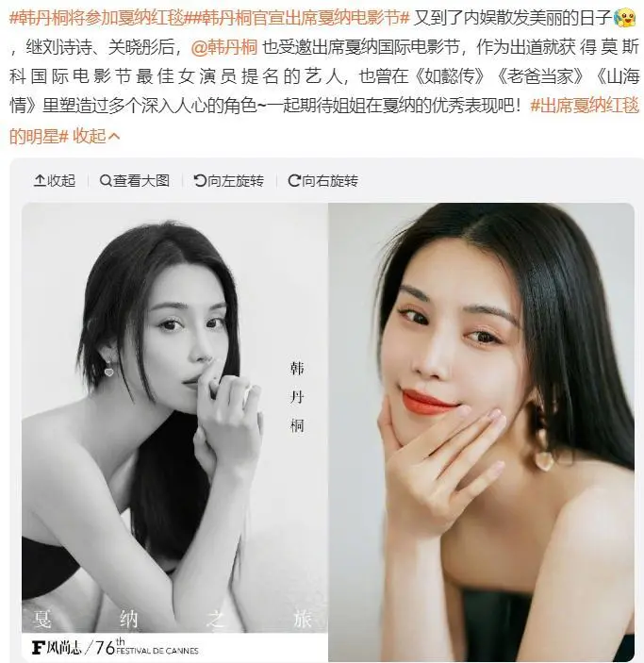
Task: Visit the @韩丹桐 profile mention
Action: [223, 47]
